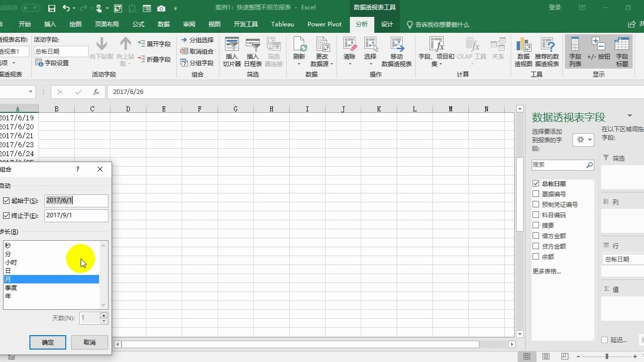The width and height of the screenshot is (644, 362).
Task: Click Collapse Field (折叠字段)
Action: click(x=154, y=59)
